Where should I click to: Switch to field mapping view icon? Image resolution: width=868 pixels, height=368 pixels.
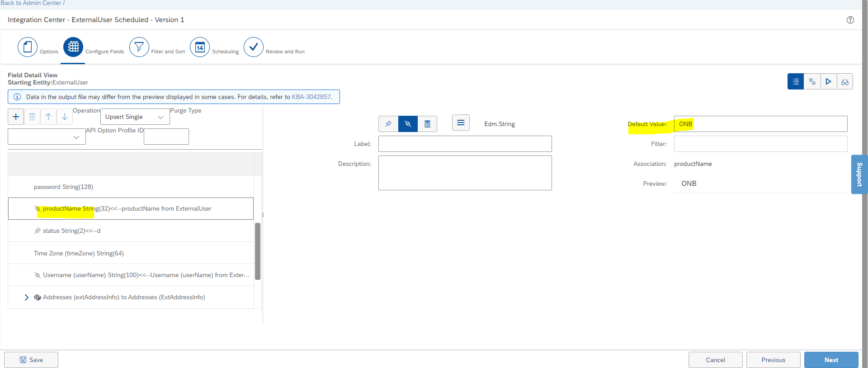(x=812, y=81)
